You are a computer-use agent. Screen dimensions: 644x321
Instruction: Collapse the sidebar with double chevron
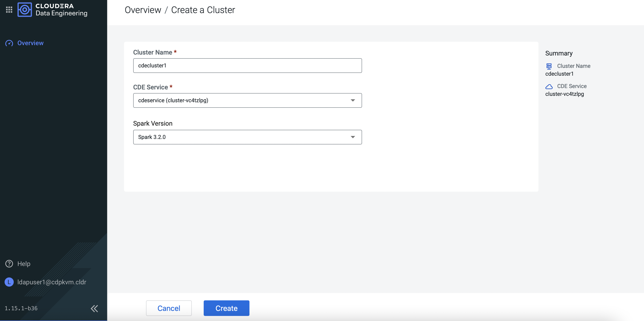coord(94,308)
